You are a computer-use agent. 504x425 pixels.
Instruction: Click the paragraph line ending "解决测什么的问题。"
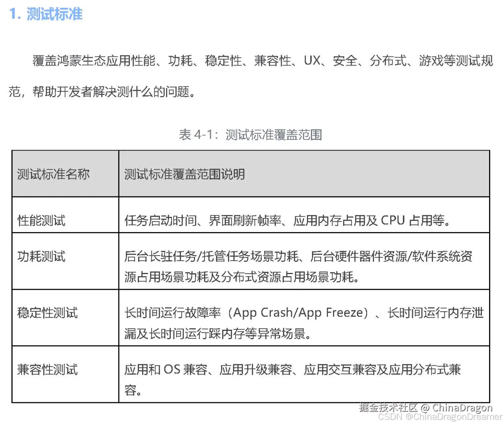pos(102,92)
